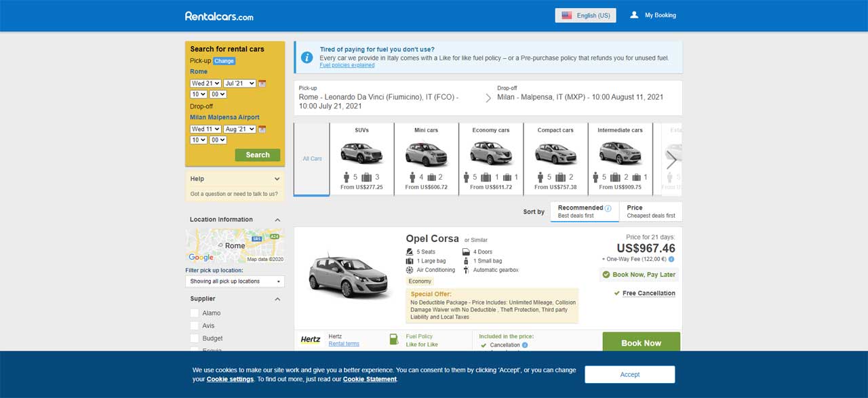
Task: Click the Opel Corsa title
Action: (x=432, y=239)
